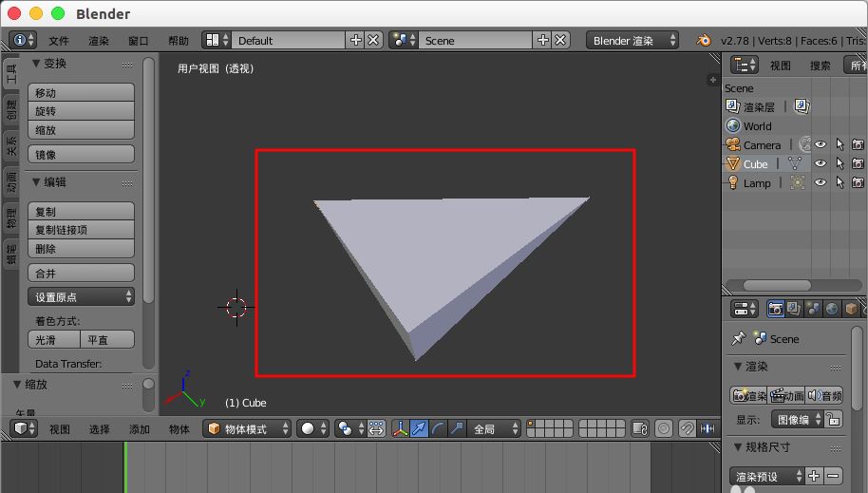The image size is (868, 493).
Task: Open the 文件 file menu
Action: pyautogui.click(x=58, y=41)
